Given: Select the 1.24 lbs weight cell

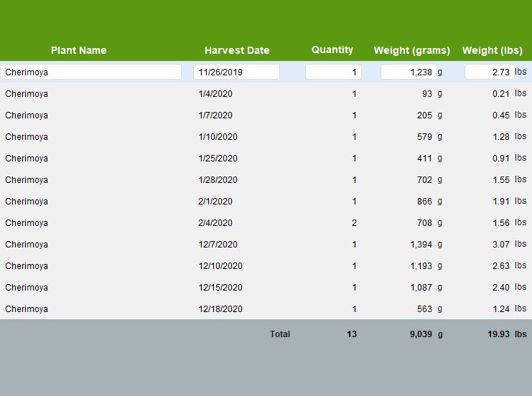Looking at the screenshot, I should click(x=501, y=309).
